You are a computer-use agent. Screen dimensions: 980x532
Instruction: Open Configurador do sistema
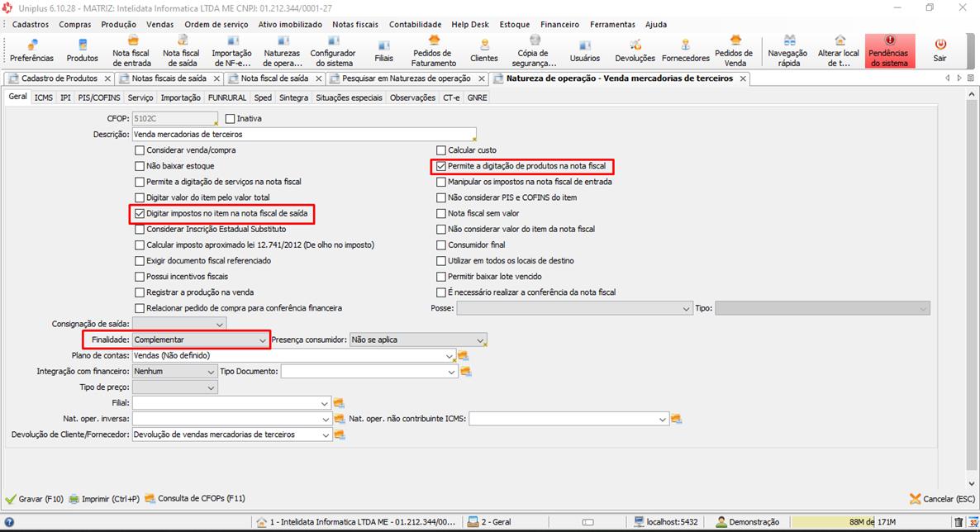(332, 50)
